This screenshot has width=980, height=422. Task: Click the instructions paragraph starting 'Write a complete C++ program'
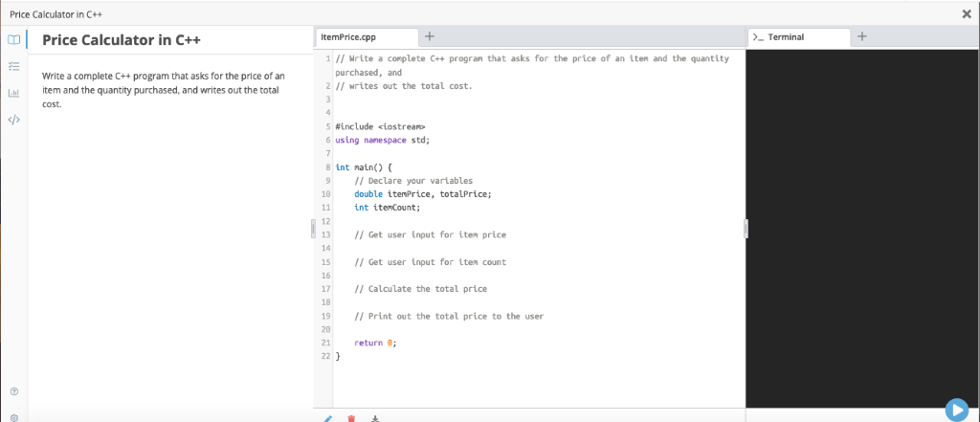point(164,90)
